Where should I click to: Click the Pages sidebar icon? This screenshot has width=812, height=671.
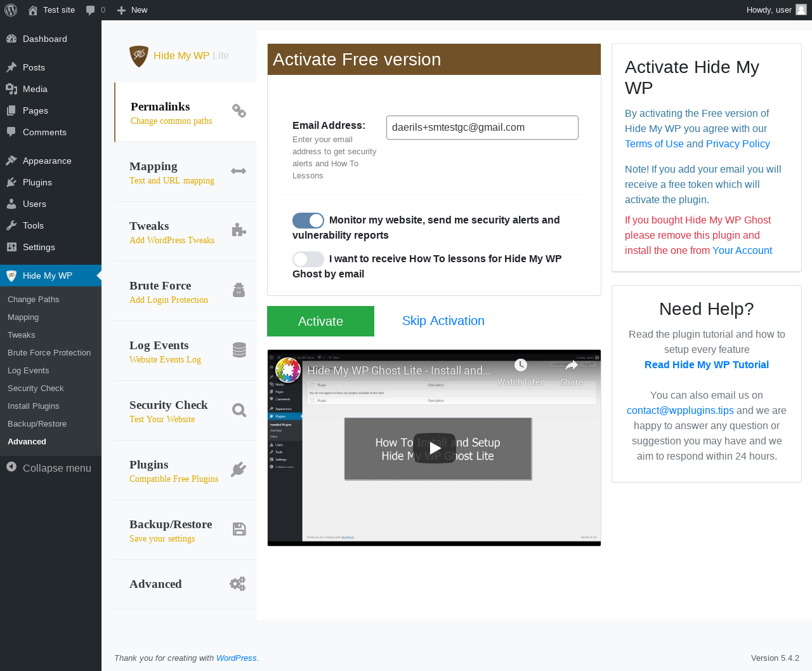coord(11,110)
